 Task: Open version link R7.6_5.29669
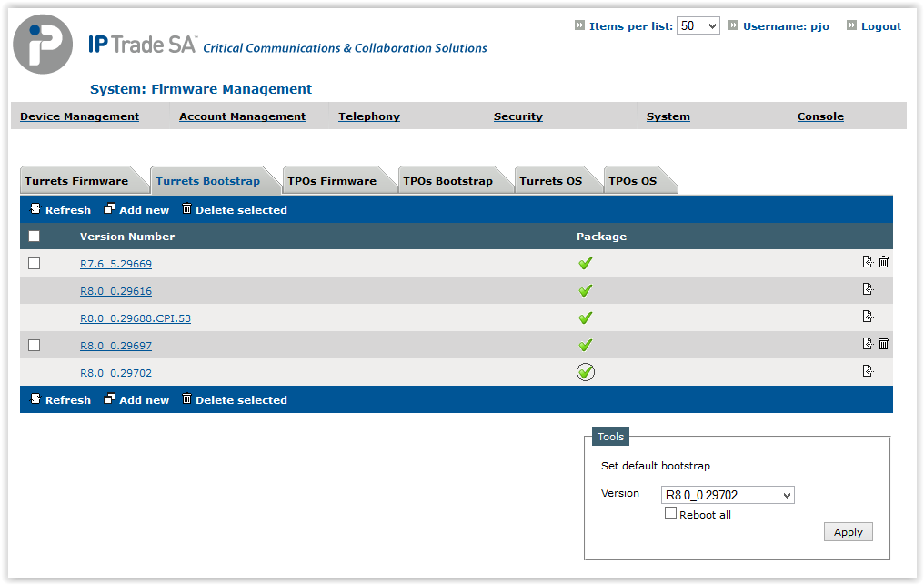[115, 264]
